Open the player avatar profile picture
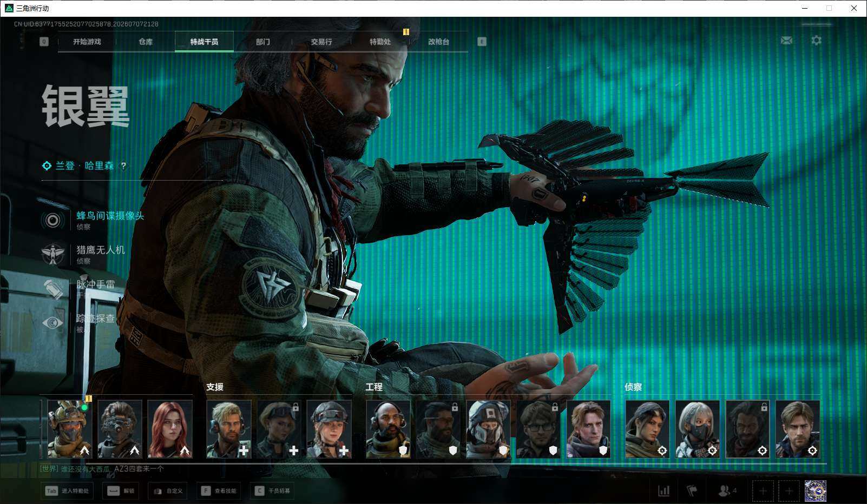This screenshot has height=504, width=867. tap(816, 491)
